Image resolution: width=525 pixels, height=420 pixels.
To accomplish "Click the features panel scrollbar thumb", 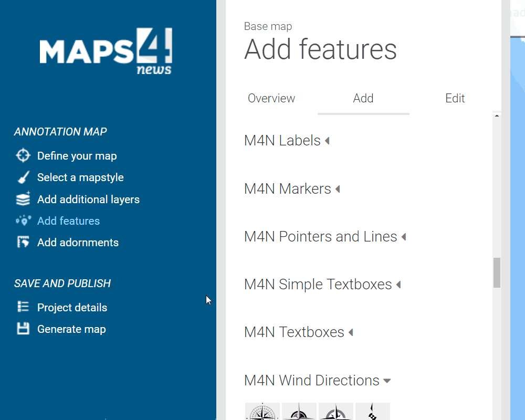I will [x=497, y=272].
